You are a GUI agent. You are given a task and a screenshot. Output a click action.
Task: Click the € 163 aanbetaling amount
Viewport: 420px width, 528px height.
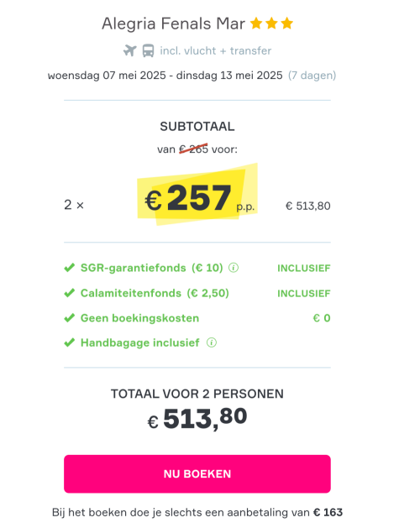[x=328, y=513]
